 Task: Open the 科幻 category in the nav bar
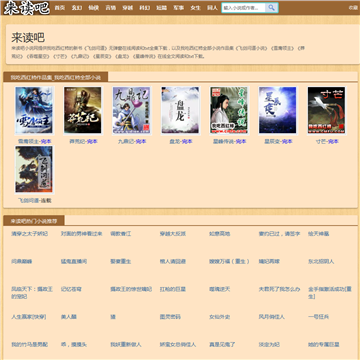tap(145, 8)
